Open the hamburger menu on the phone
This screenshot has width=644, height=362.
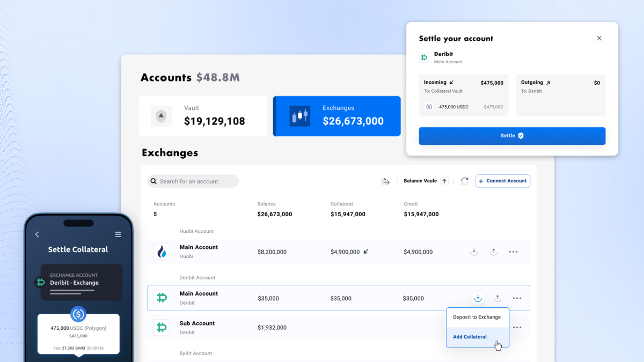coord(118,234)
